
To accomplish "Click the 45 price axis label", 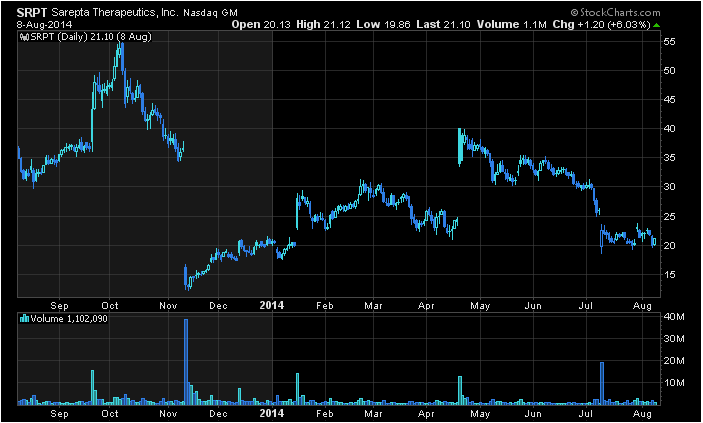I will [669, 100].
